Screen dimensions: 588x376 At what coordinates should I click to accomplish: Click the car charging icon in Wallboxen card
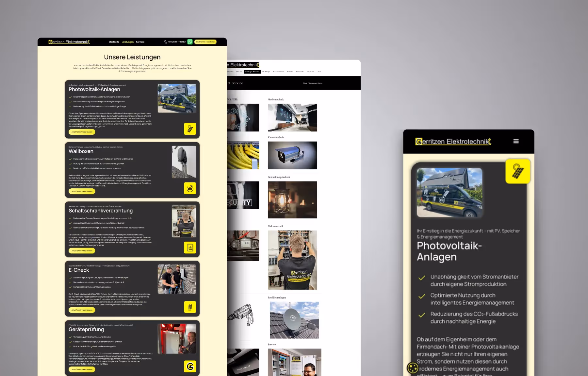(190, 188)
